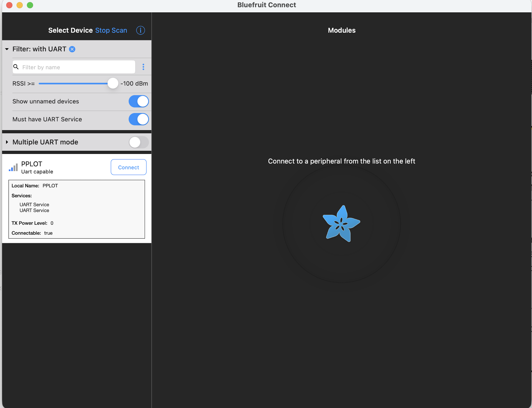The width and height of the screenshot is (532, 408).
Task: Close the Bluefruit Connect window
Action: tap(9, 5)
